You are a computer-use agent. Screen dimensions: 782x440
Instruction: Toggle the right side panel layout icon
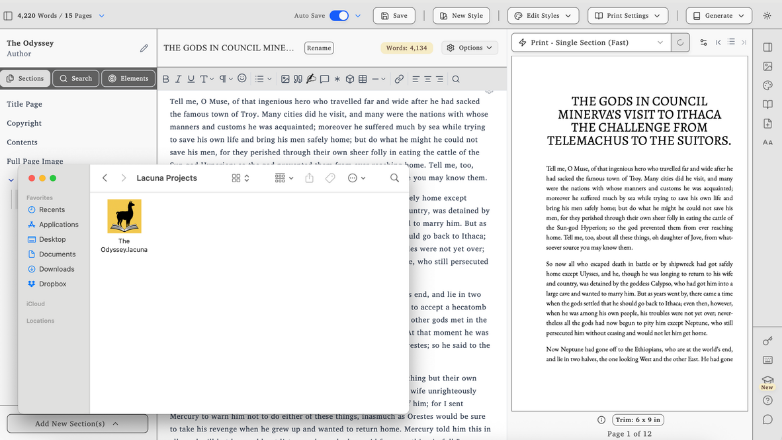coord(767,47)
